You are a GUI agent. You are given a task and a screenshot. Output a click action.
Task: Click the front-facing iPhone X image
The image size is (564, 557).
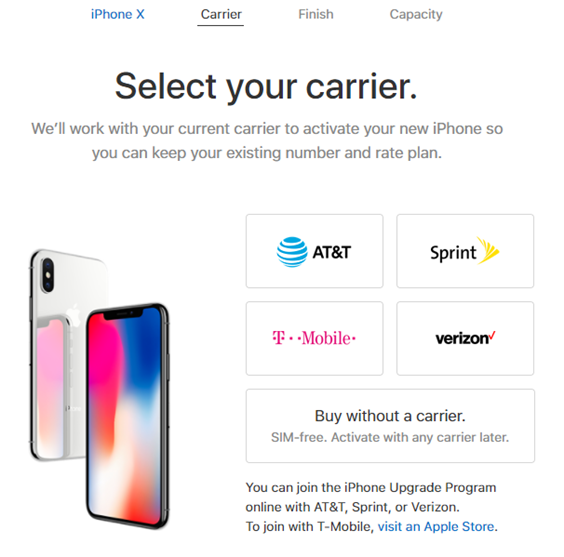[128, 416]
